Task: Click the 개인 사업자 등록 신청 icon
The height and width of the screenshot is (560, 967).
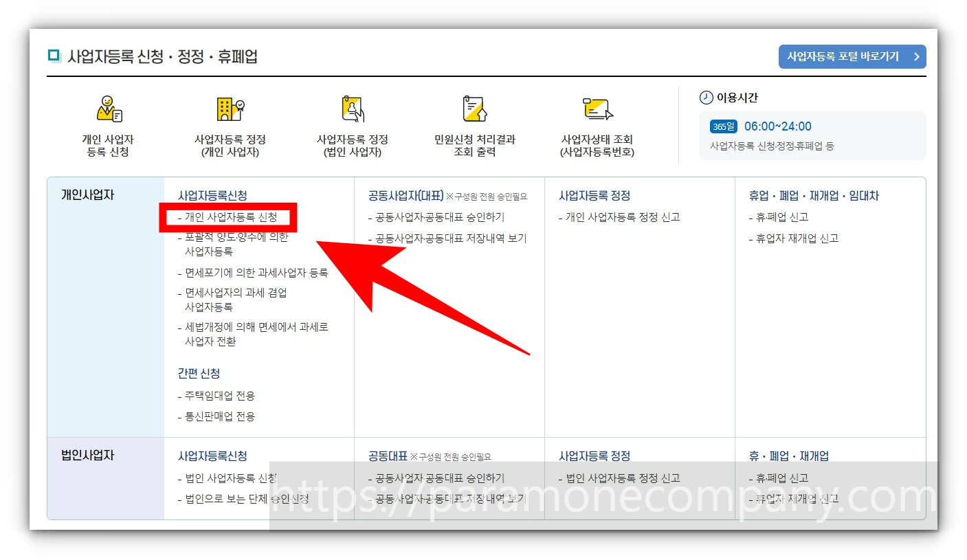Action: pos(109,109)
